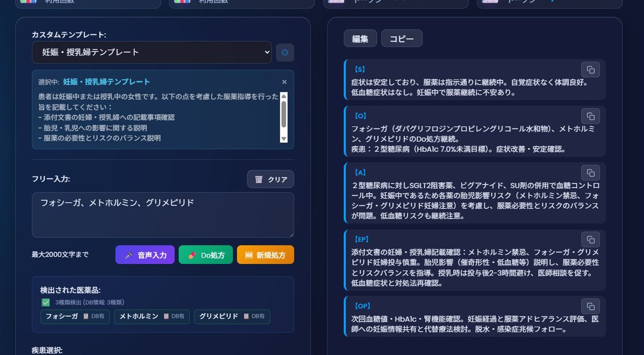Image resolution: width=644 pixels, height=355 pixels.
Task: Click the 【EP】 section heading
Action: [362, 239]
